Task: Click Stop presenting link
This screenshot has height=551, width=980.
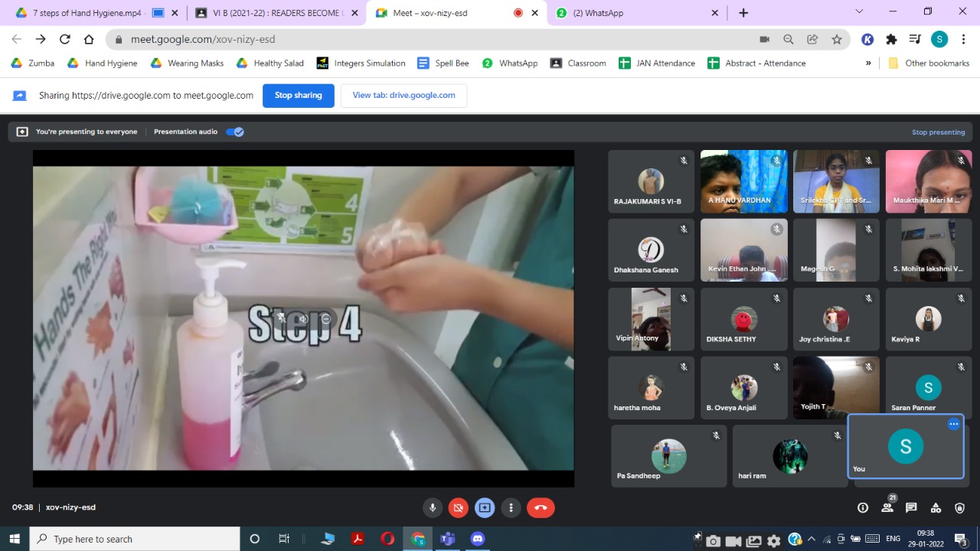Action: tap(938, 132)
